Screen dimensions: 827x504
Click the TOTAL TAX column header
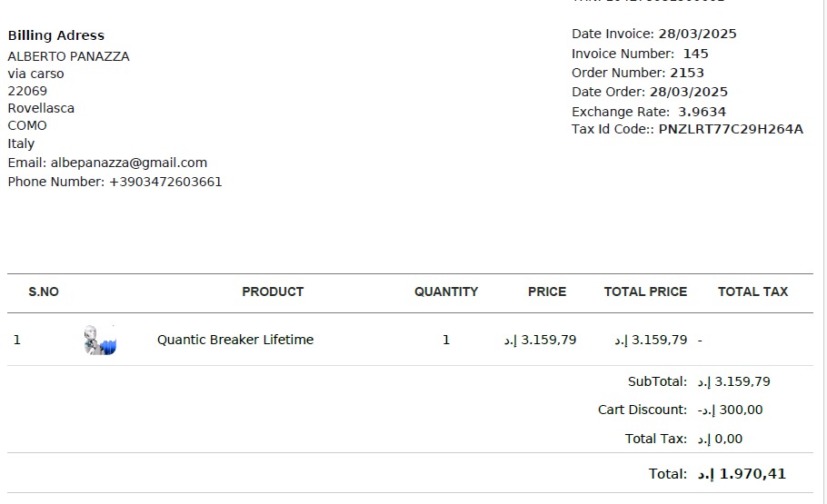coord(752,292)
